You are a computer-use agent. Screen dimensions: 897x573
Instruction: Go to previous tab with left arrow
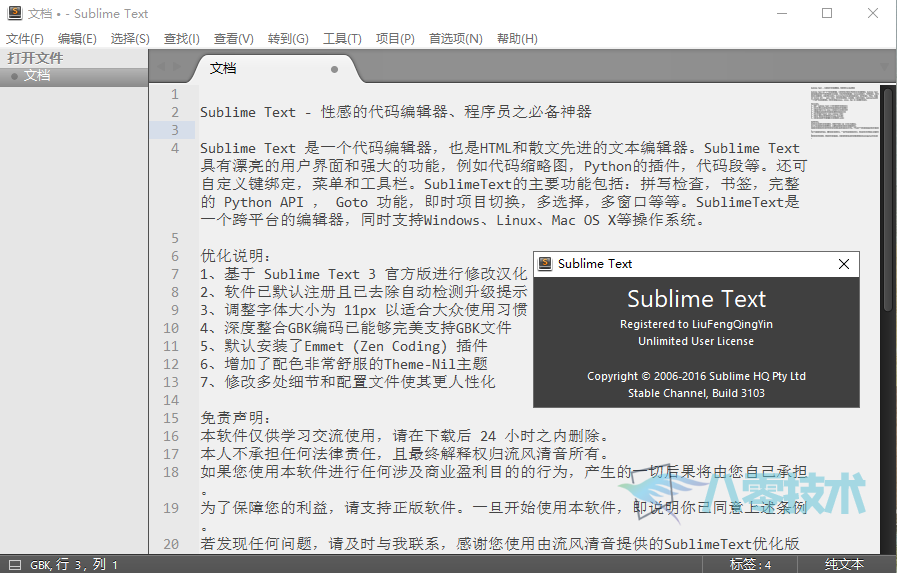pyautogui.click(x=161, y=66)
